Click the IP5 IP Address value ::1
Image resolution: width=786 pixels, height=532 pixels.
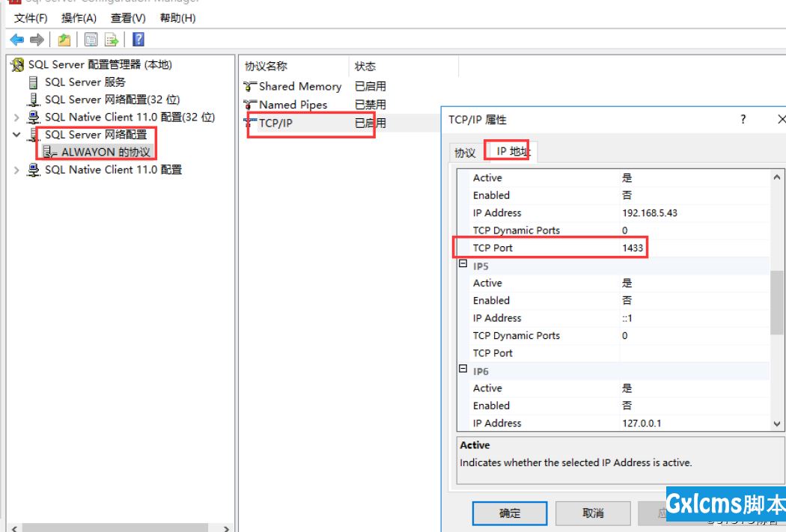coord(627,318)
